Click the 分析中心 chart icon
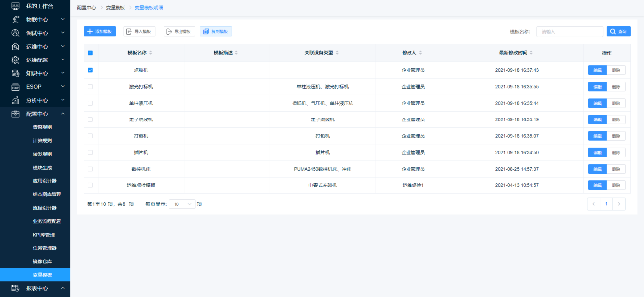 point(15,100)
